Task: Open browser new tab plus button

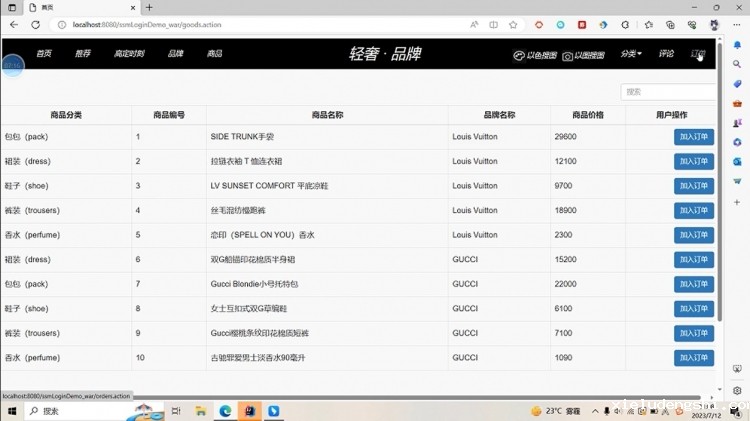Action: tap(150, 7)
